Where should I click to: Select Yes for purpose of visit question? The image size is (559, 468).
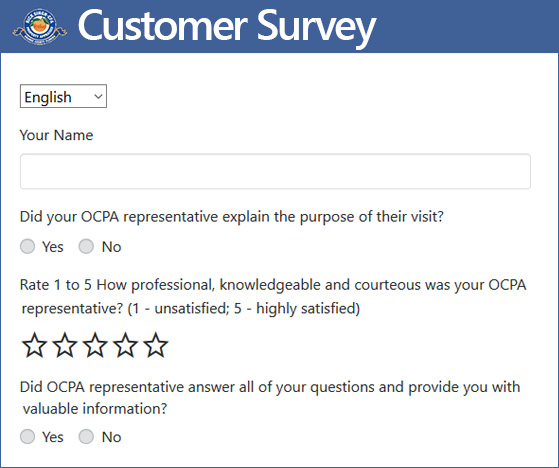coord(27,246)
